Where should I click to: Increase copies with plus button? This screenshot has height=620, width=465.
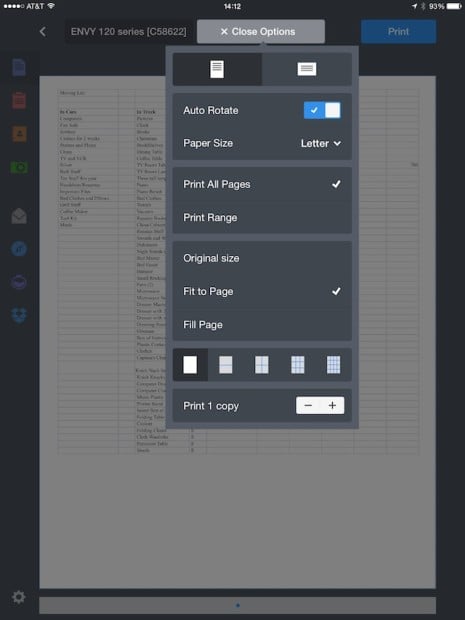coord(332,405)
